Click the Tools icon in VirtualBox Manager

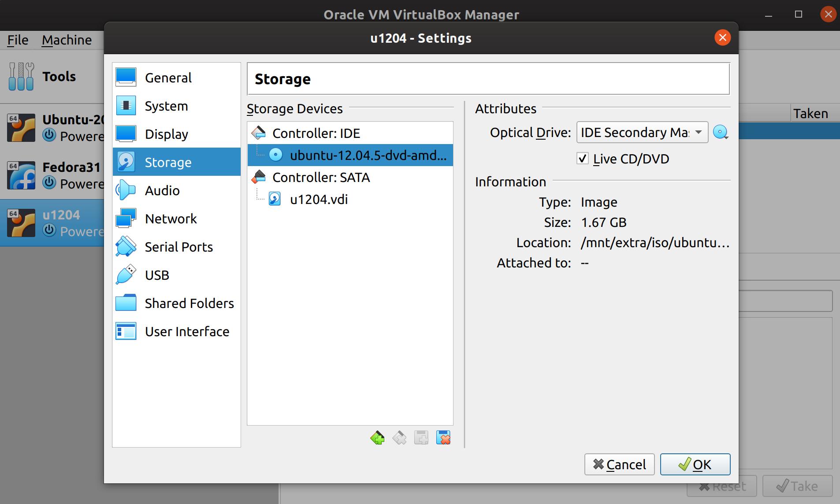point(21,76)
